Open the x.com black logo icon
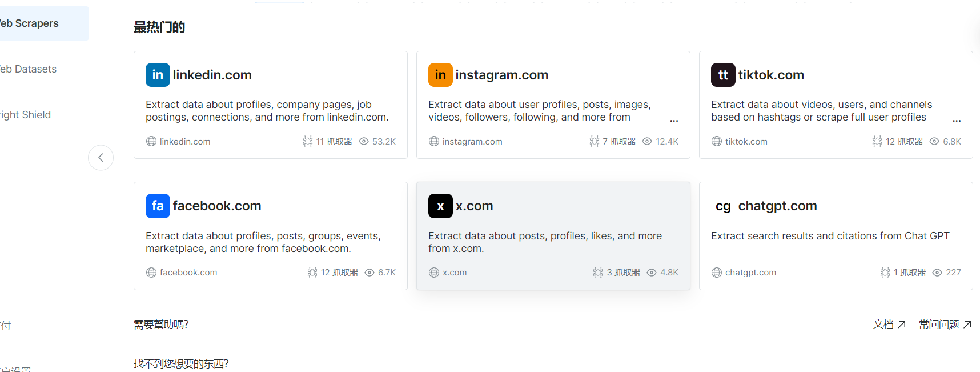Screen dimensions: 980x372 point(440,206)
